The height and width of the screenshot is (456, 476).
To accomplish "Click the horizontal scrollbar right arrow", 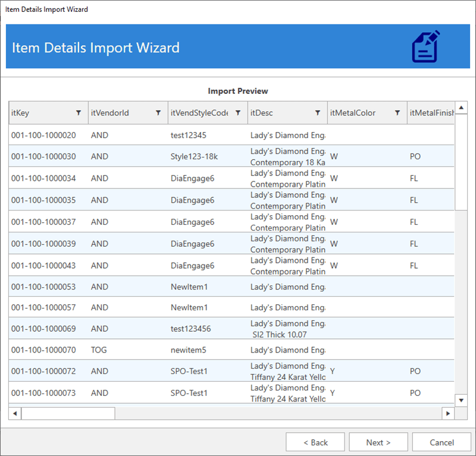I will [448, 413].
